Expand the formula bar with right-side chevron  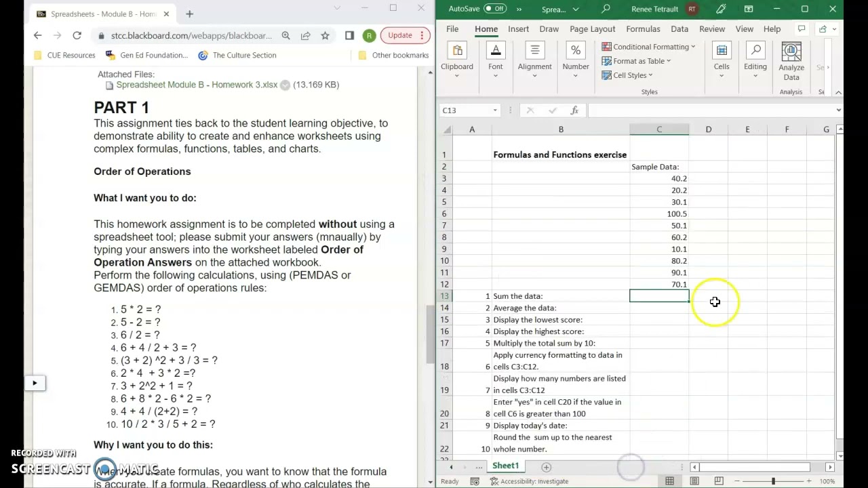pos(838,110)
